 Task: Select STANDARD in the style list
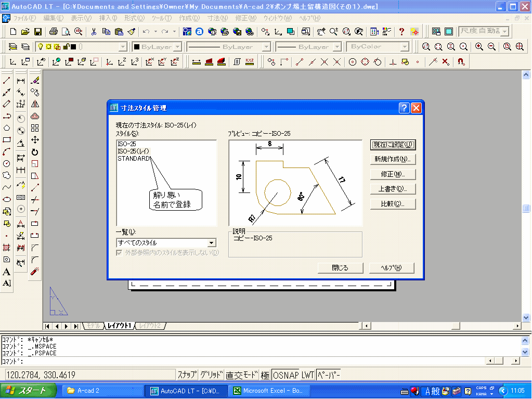coord(133,159)
